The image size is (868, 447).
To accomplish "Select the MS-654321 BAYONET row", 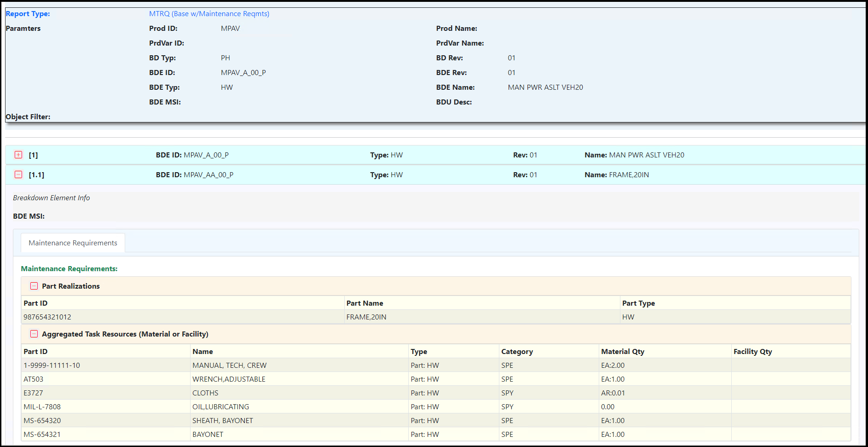I will (208, 434).
